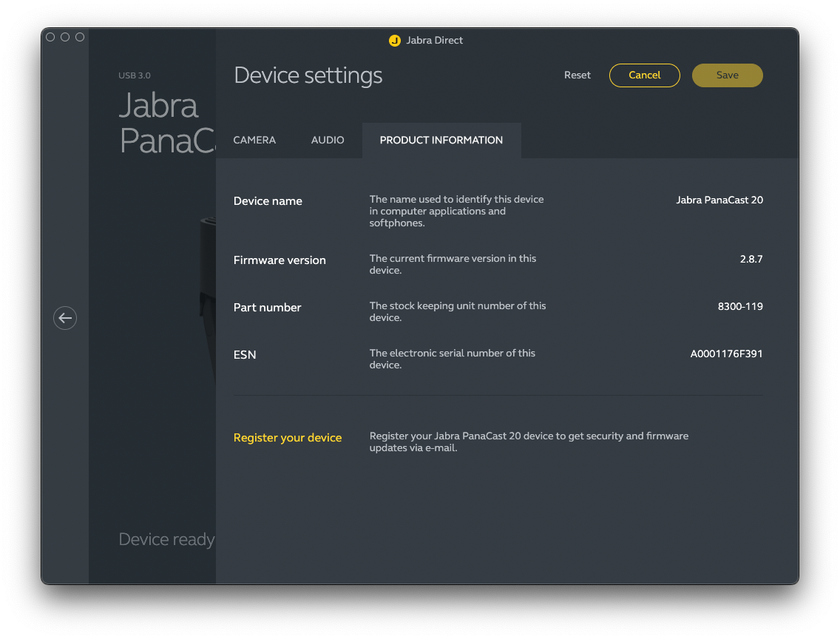Click the ESN label

(x=245, y=355)
